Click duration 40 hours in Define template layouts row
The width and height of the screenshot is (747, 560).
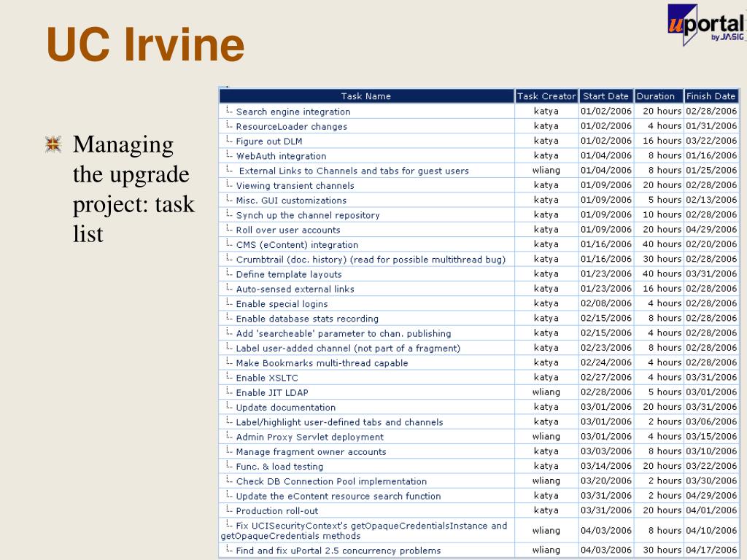pos(662,273)
